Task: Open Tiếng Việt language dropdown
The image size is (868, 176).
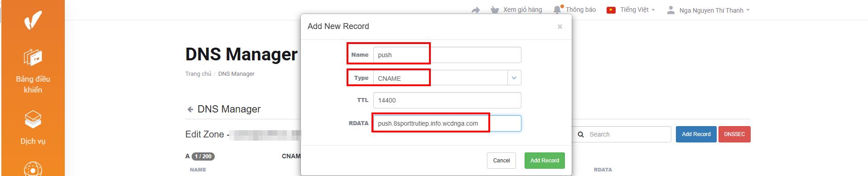Action: 631,10
